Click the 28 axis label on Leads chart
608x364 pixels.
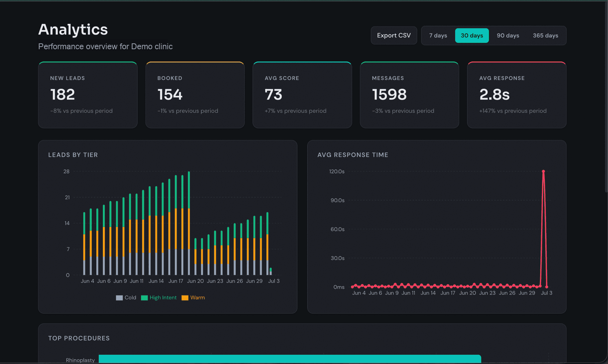pos(66,172)
